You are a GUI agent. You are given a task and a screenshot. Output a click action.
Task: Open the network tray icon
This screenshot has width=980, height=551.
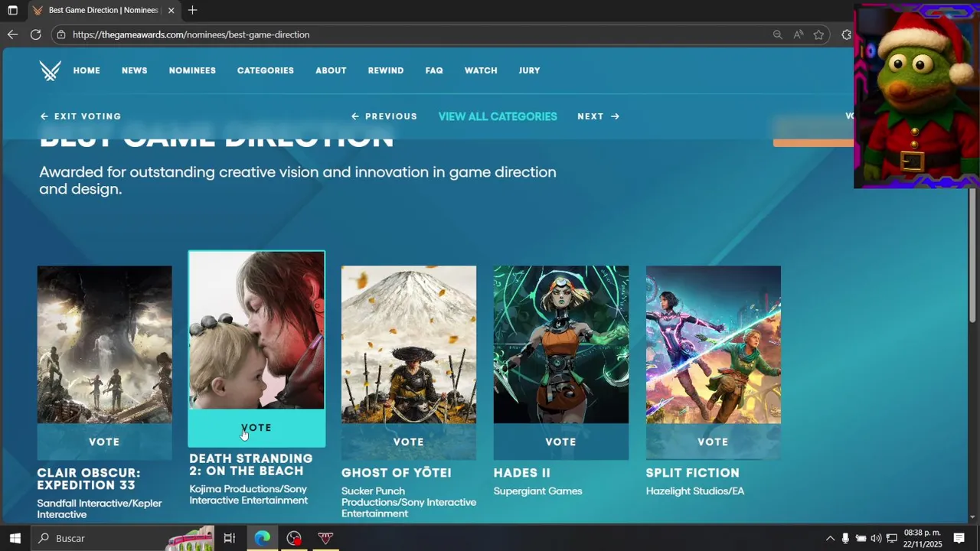[x=891, y=538]
